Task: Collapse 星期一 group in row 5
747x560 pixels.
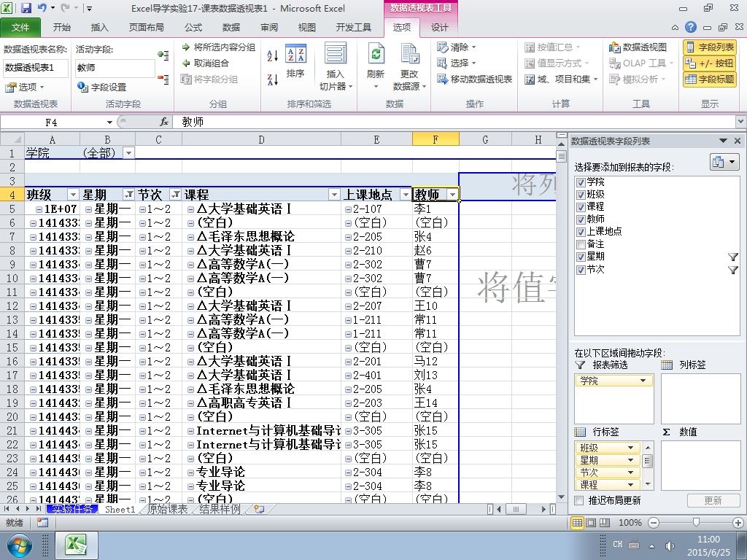Action: tap(88, 209)
